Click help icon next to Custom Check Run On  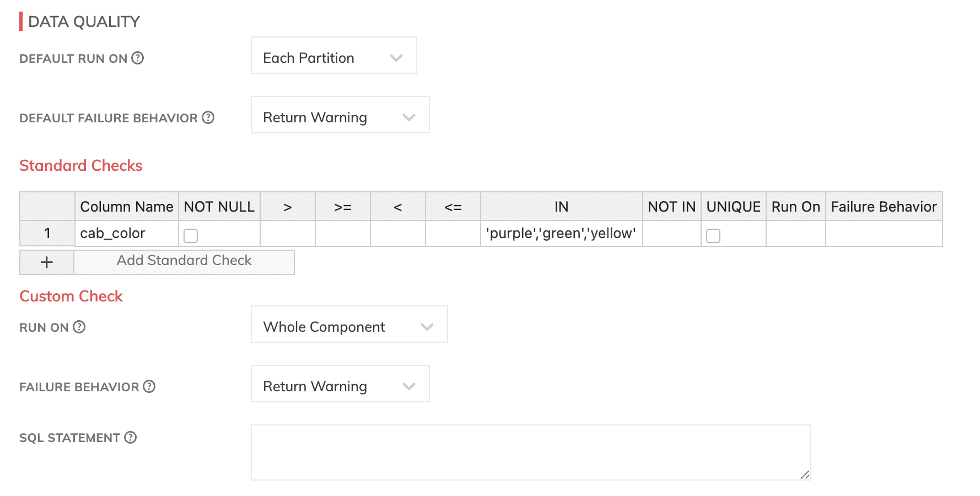pyautogui.click(x=79, y=327)
